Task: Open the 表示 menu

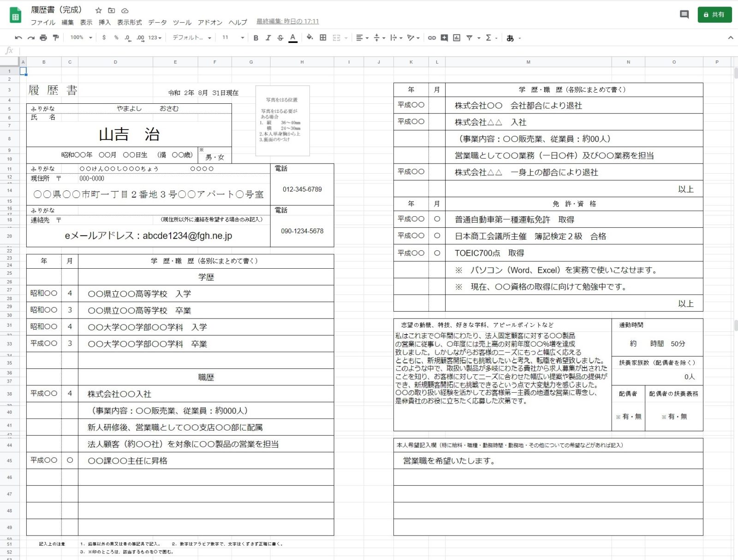Action: (x=86, y=22)
